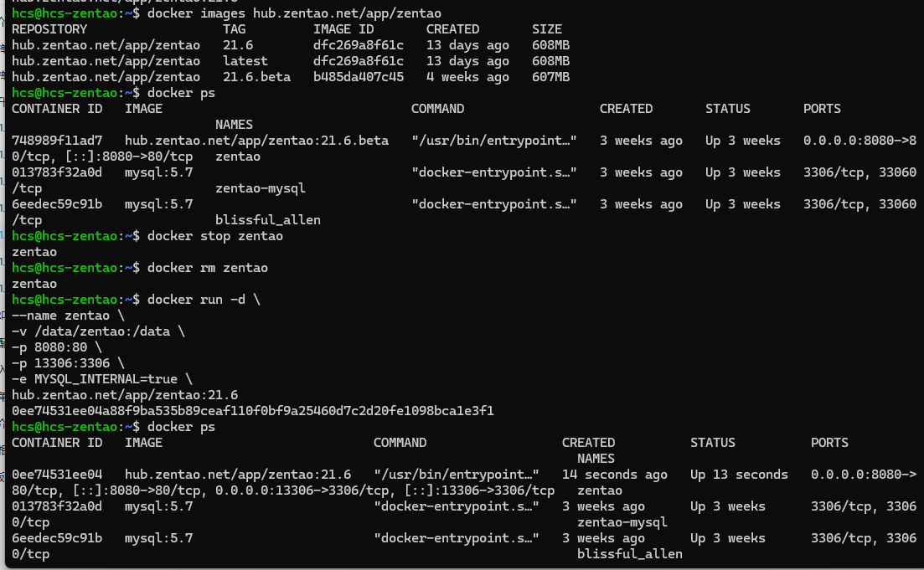Click the '4 weeks ago' created value
Viewport: 924px width, 570px height.
(x=467, y=77)
